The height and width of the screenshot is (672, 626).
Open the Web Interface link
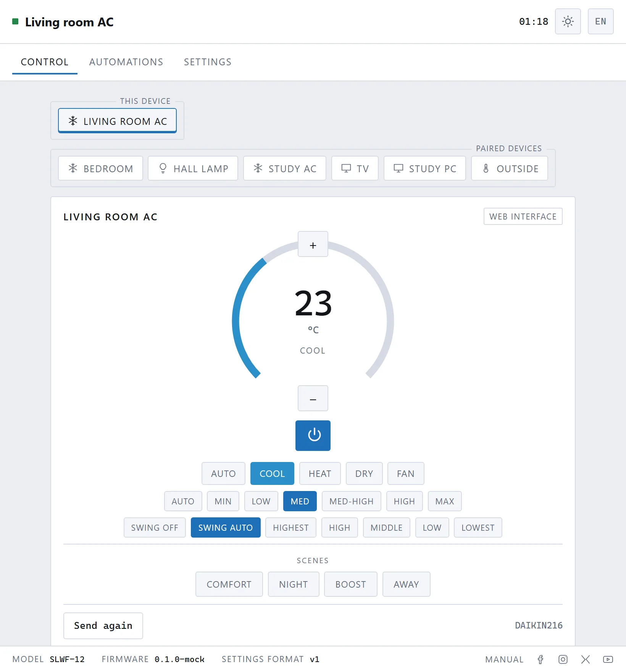click(523, 216)
